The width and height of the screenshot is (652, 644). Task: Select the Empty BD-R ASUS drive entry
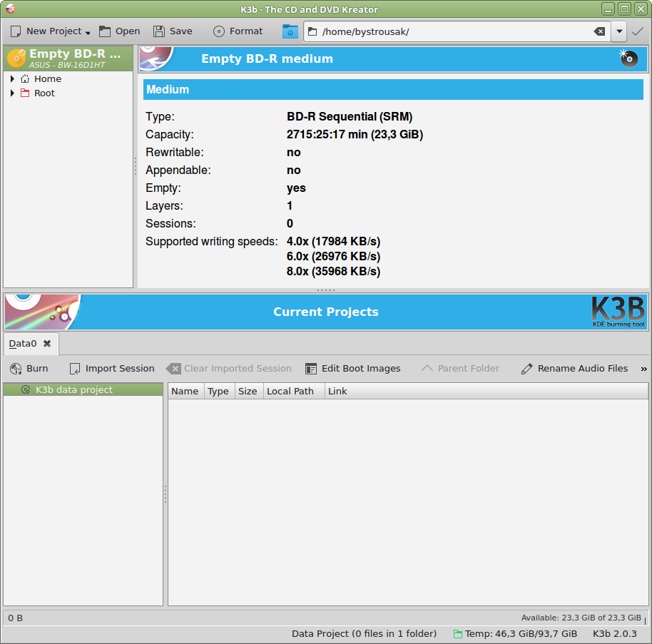68,58
